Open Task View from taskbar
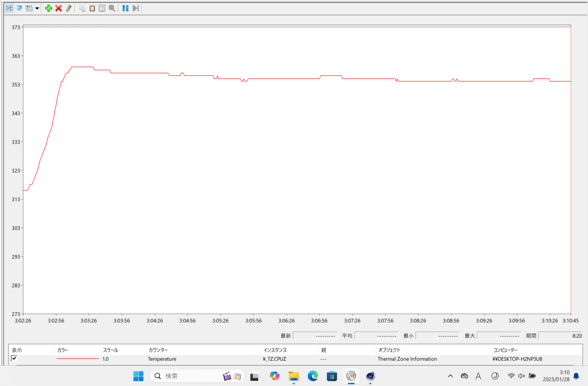 pyautogui.click(x=255, y=376)
